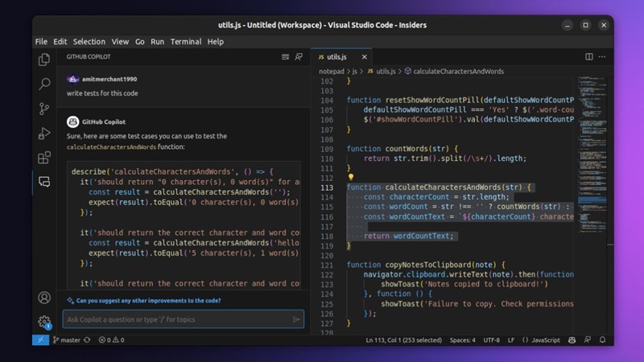Open the View menu

click(120, 42)
